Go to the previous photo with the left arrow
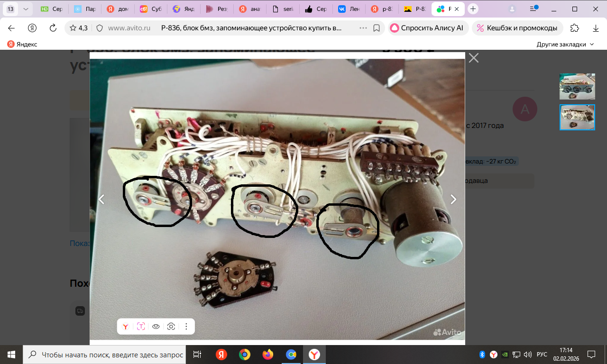Screen dimensions: 607x364 point(101,200)
